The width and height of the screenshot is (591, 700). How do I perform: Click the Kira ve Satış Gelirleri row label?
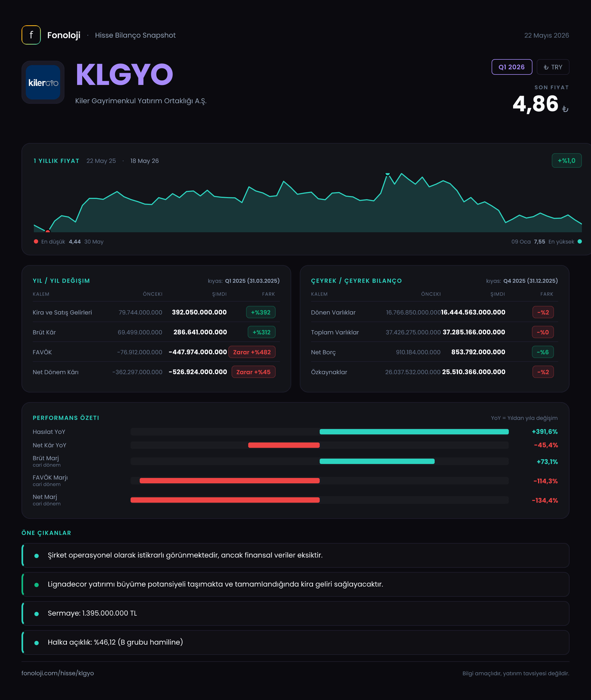pos(62,312)
